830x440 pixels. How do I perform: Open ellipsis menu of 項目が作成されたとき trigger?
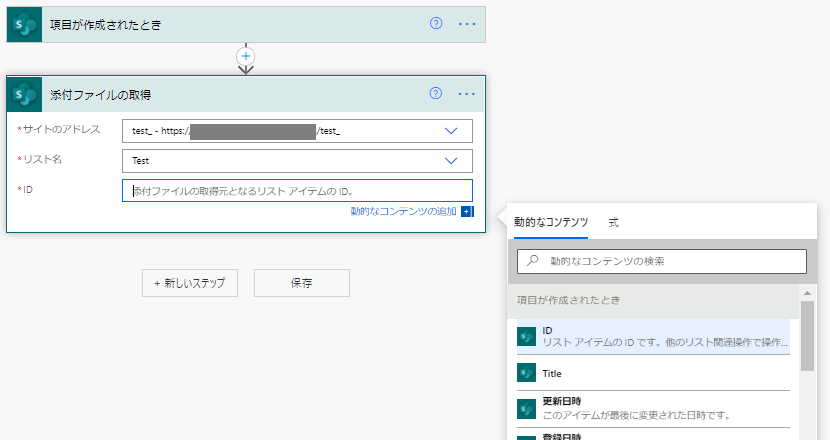pos(467,24)
